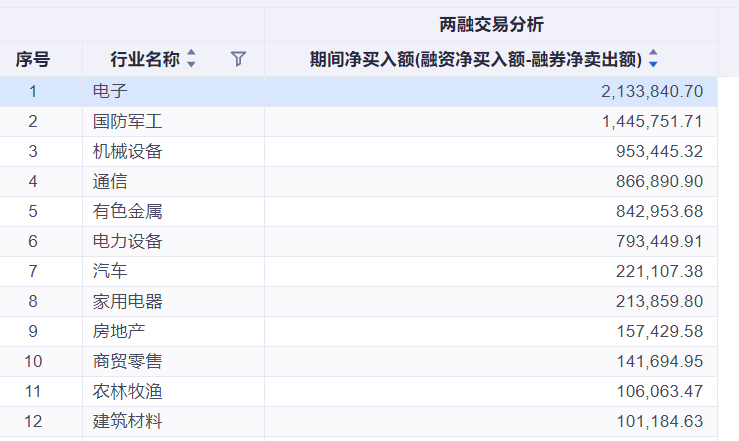Open the filter icon for 行业名称 column

238,59
